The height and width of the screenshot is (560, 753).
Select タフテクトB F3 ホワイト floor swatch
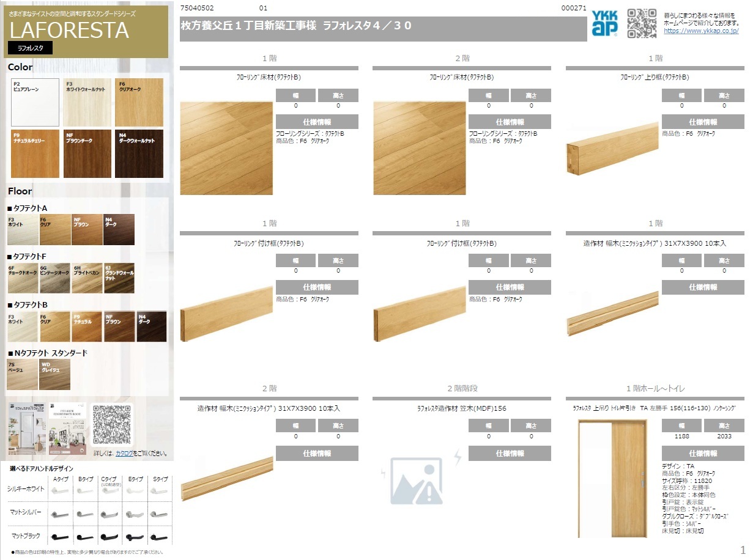(23, 326)
